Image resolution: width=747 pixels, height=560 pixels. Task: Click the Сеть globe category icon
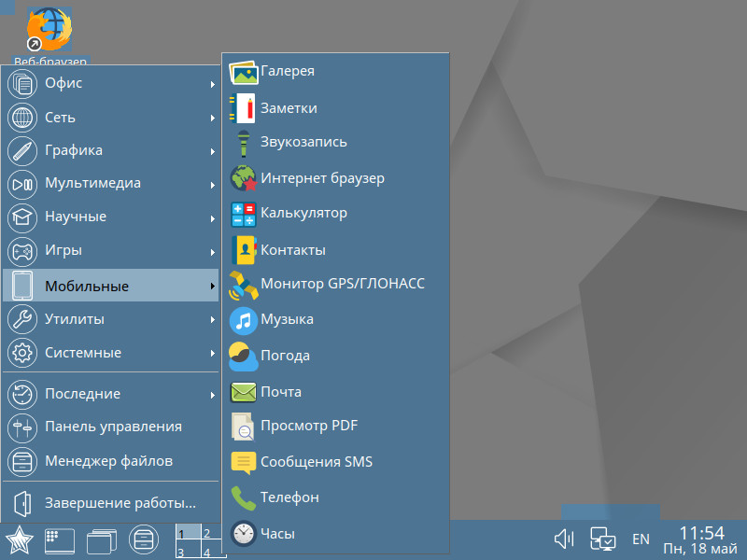tap(22, 118)
